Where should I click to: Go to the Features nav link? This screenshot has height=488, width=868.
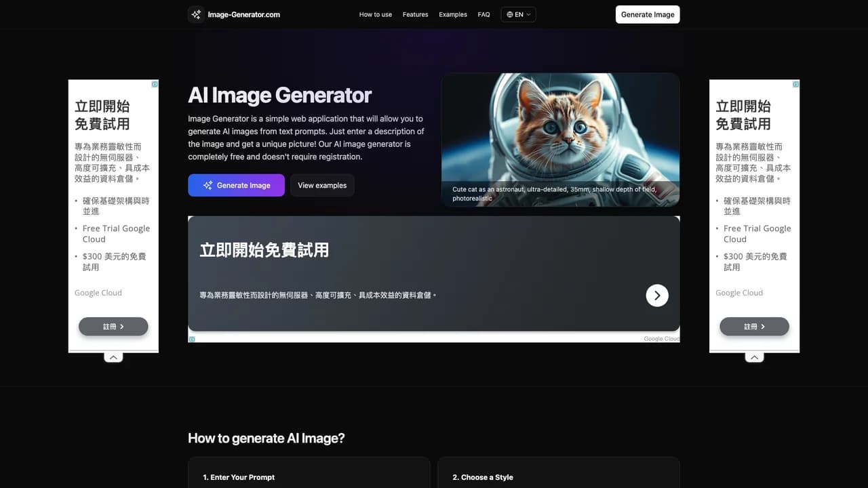(415, 14)
